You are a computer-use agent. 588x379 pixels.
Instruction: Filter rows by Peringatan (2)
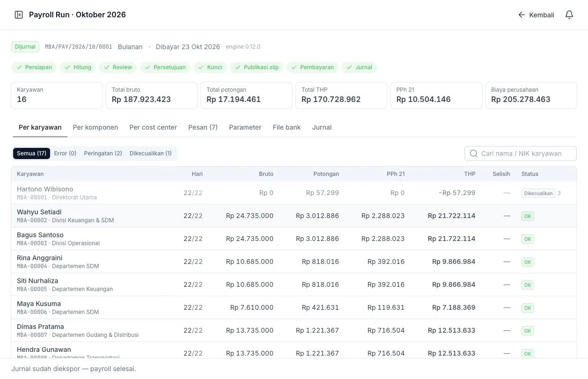[x=103, y=153]
